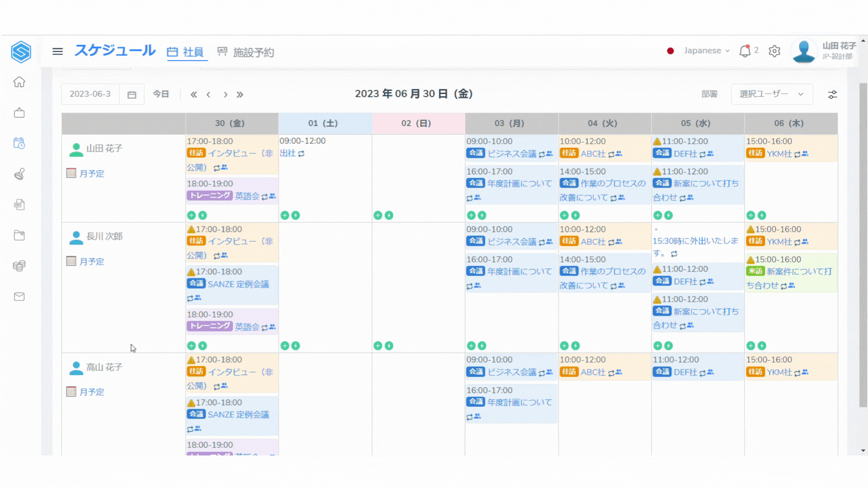Open the settings gear icon
Image resolution: width=868 pixels, height=488 pixels.
pos(774,51)
